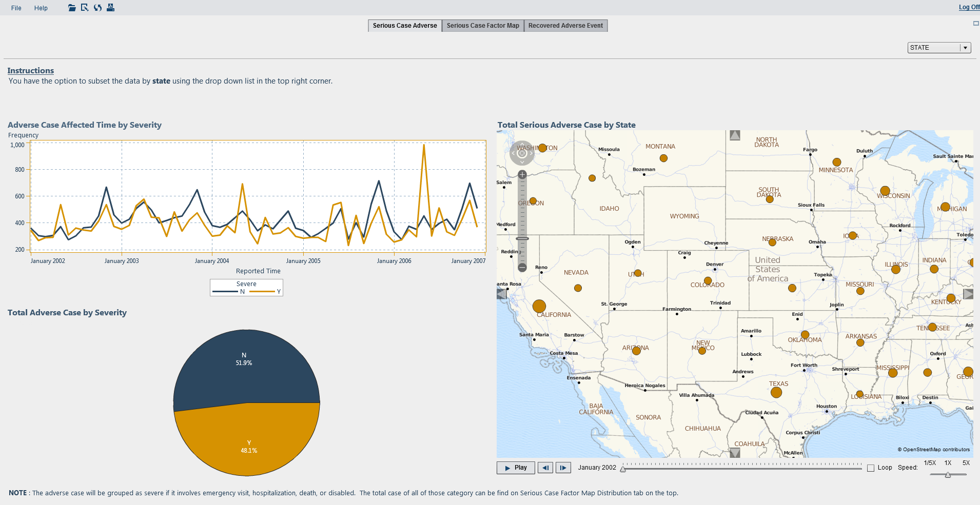Click the right edge map scroll arrow
980x505 pixels.
[968, 294]
